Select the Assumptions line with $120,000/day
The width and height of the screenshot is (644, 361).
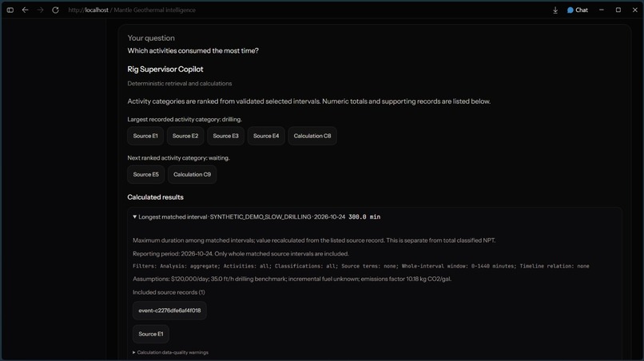coord(292,279)
